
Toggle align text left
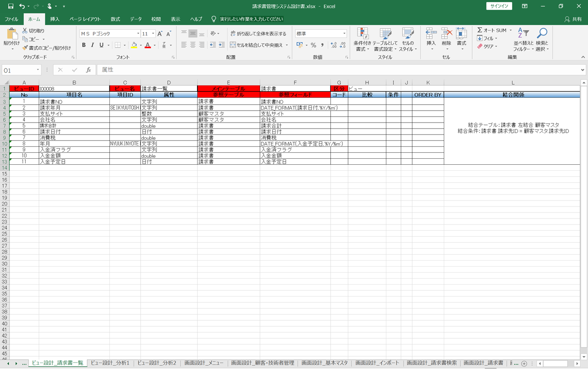pyautogui.click(x=184, y=45)
